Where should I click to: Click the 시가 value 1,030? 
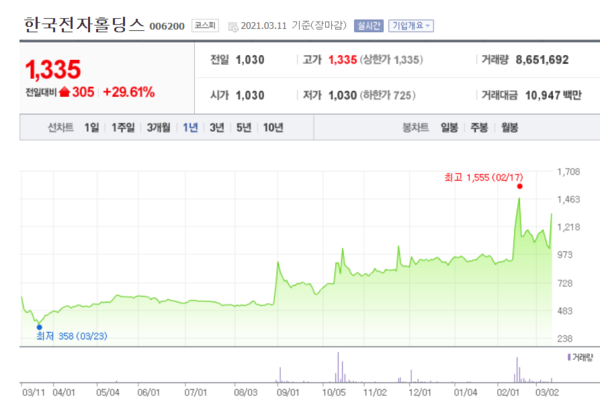250,95
